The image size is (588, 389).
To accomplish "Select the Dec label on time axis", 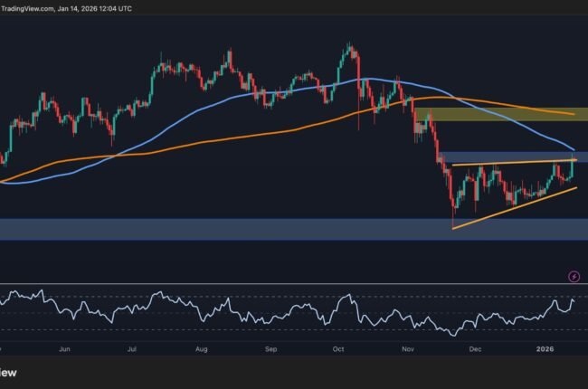I will click(477, 347).
